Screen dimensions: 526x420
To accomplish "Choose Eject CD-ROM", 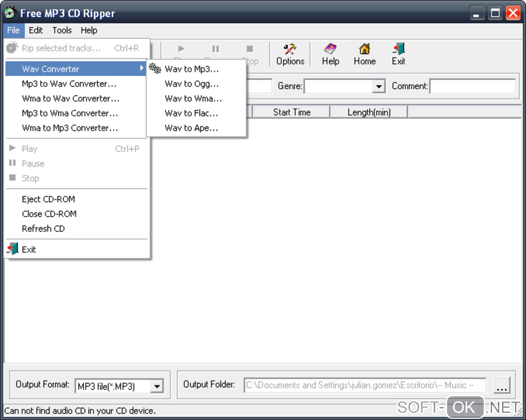I will point(76,199).
